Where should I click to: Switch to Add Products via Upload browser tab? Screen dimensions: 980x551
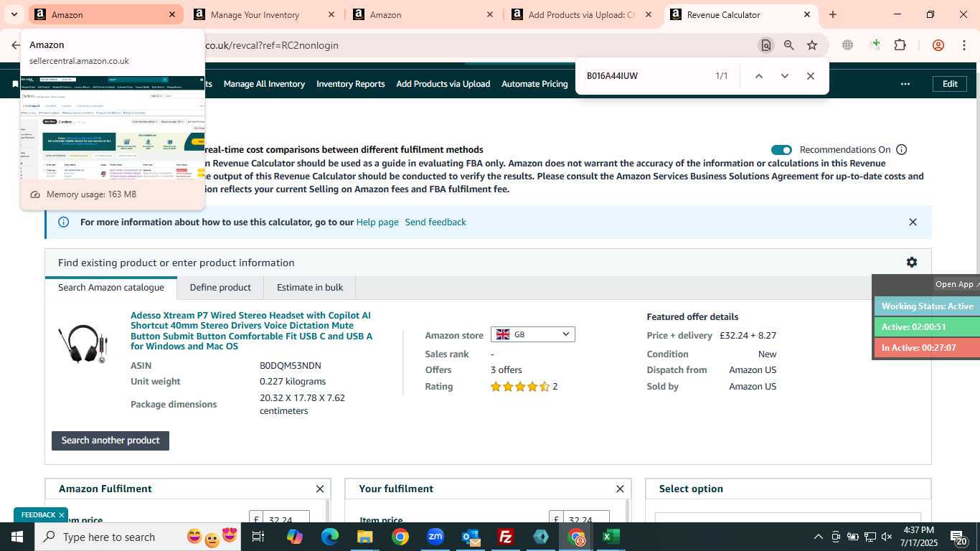click(581, 14)
